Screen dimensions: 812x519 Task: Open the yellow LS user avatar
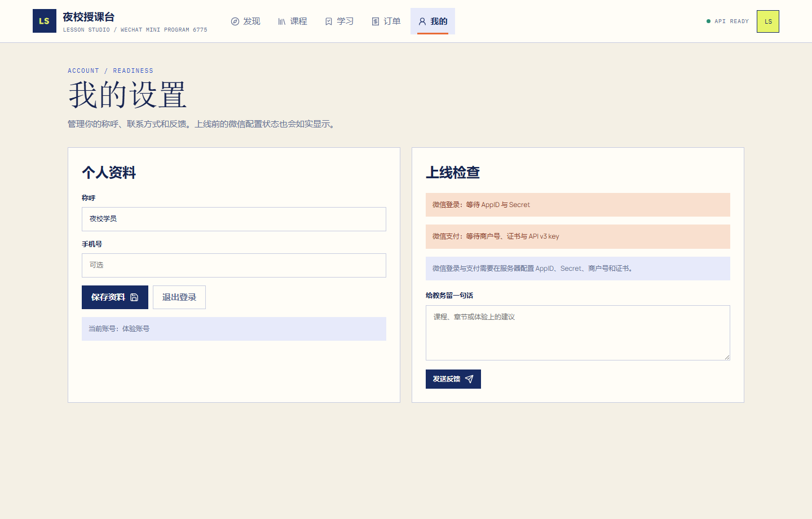pyautogui.click(x=767, y=21)
